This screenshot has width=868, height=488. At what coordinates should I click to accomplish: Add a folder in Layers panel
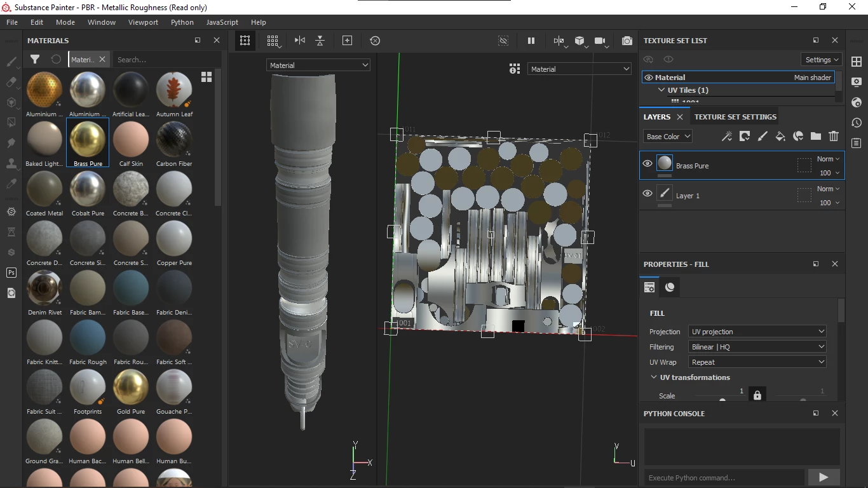(x=816, y=136)
